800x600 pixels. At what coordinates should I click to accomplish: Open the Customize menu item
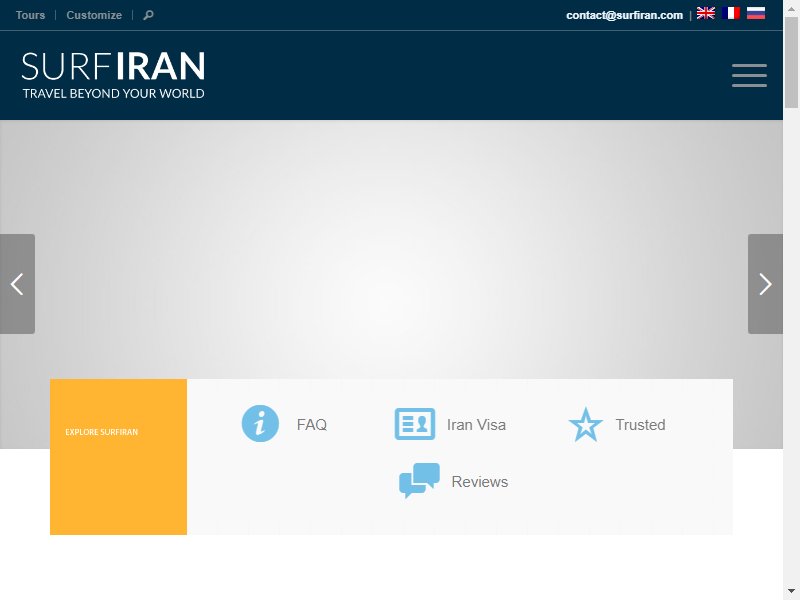(94, 15)
